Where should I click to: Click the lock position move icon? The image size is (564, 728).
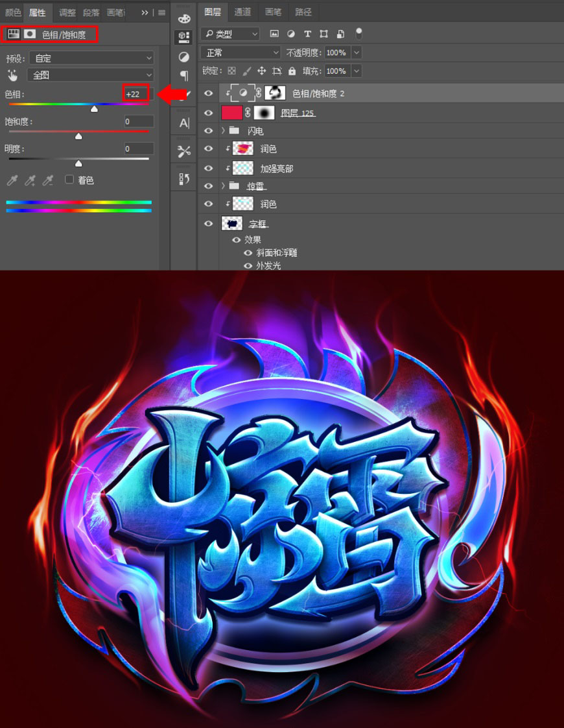(261, 71)
